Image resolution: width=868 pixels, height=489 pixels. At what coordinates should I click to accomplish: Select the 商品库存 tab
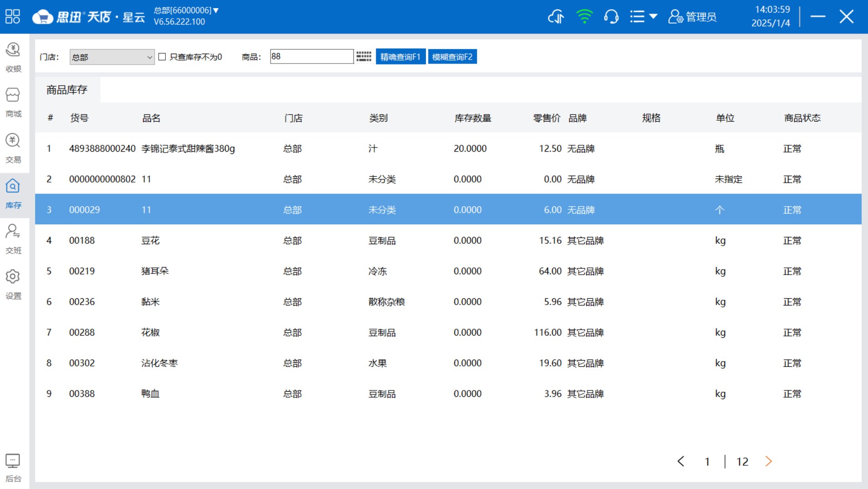coord(67,90)
